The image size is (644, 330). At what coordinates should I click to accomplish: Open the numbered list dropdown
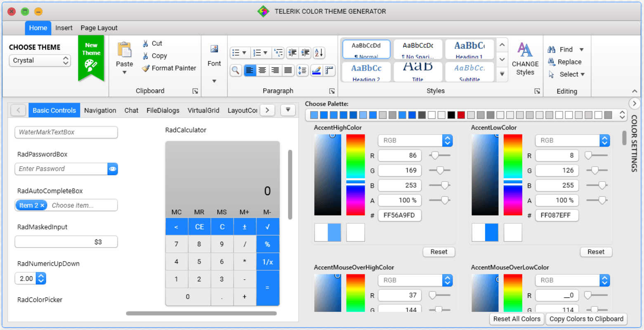click(x=265, y=53)
